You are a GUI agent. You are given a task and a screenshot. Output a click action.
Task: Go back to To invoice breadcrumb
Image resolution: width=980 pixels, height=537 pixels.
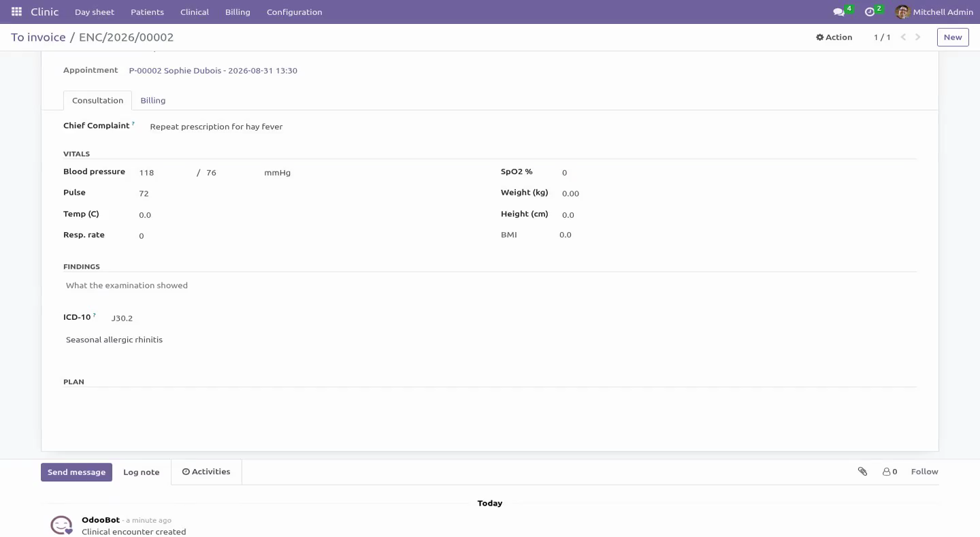click(x=38, y=37)
